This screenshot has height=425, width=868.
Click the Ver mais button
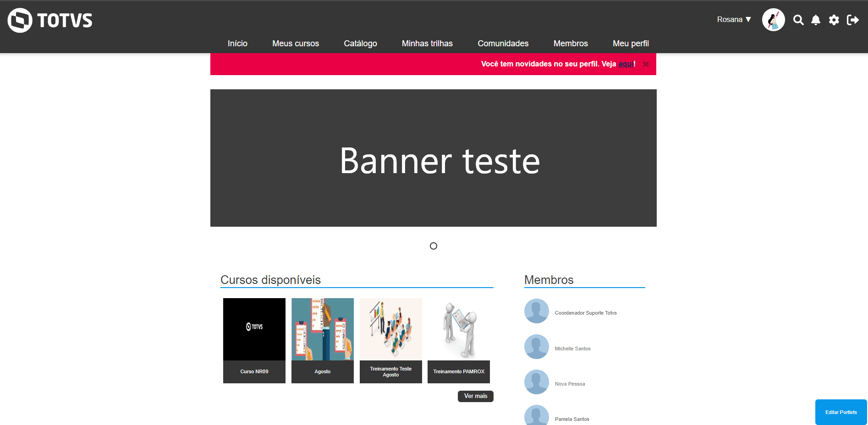click(476, 396)
